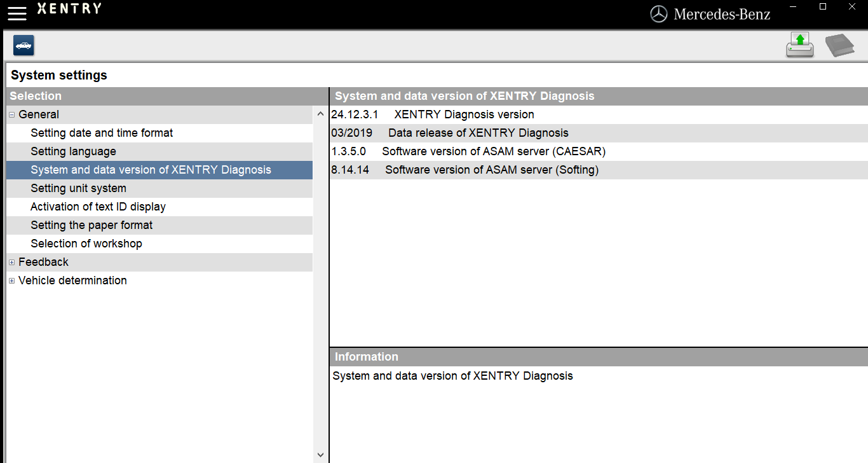Image resolution: width=868 pixels, height=463 pixels.
Task: Collapse the General tree node
Action: click(12, 115)
